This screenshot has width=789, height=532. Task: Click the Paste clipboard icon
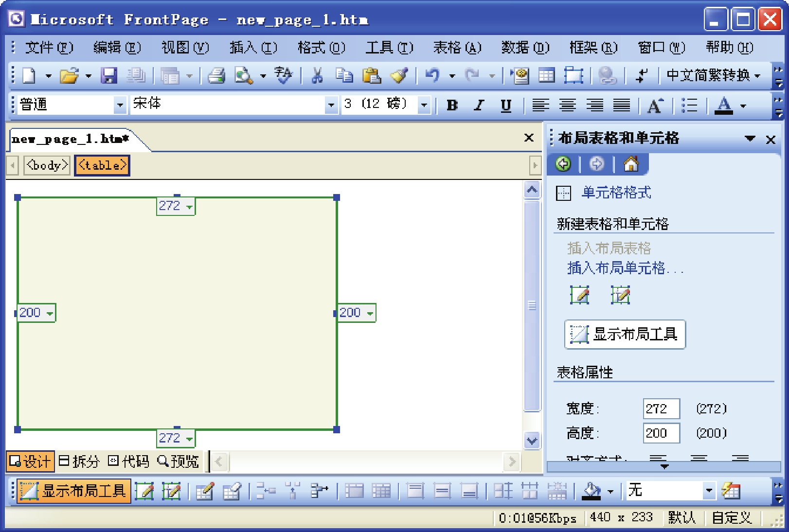pyautogui.click(x=372, y=75)
